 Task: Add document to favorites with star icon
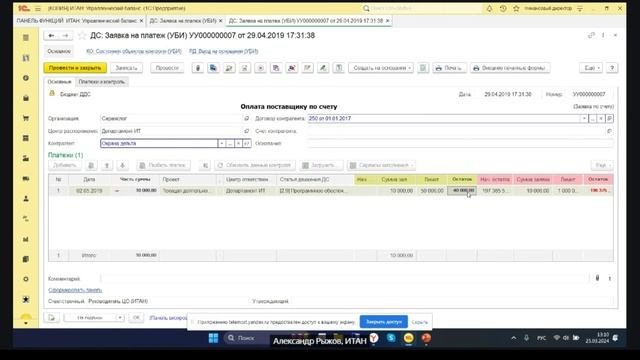click(x=82, y=36)
